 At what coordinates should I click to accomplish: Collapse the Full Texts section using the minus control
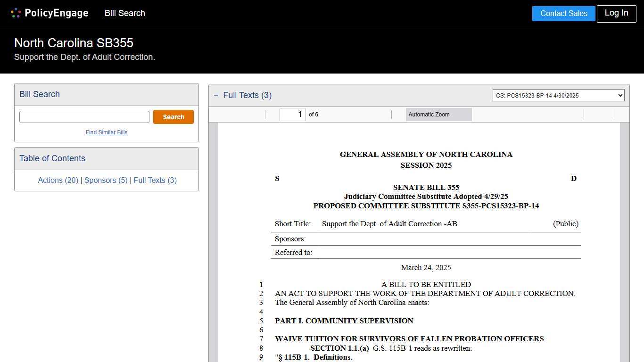pos(216,95)
